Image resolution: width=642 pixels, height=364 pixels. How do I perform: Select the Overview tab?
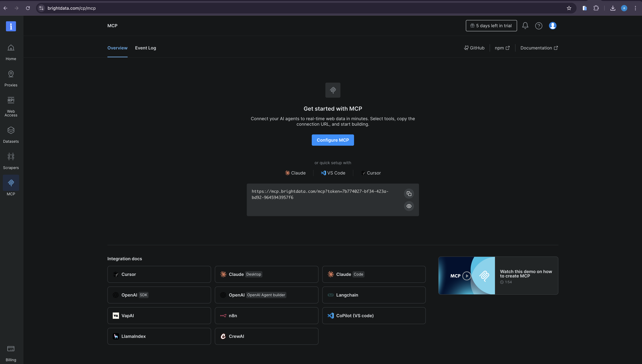[117, 48]
